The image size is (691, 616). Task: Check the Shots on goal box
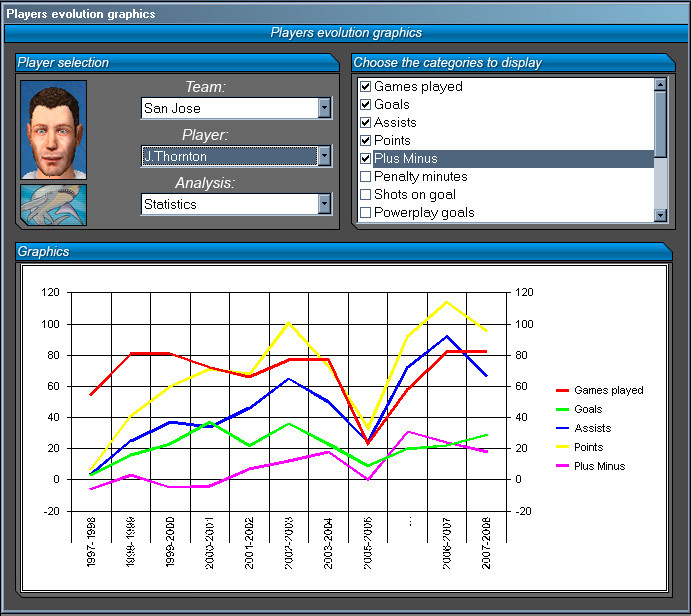[365, 195]
